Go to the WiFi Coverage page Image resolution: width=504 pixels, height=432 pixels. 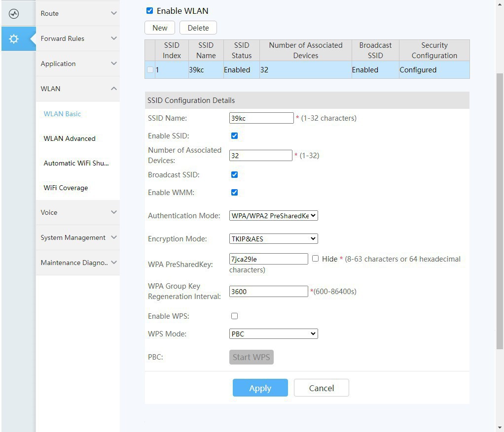coord(66,188)
